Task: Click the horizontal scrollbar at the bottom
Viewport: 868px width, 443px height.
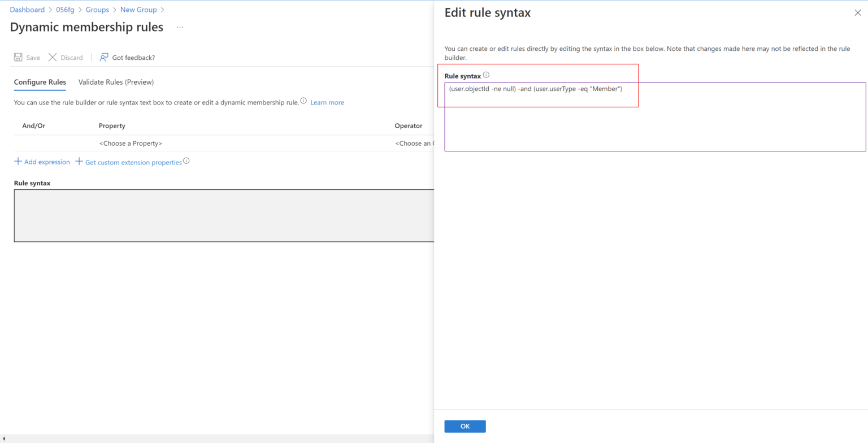Action: (215, 438)
